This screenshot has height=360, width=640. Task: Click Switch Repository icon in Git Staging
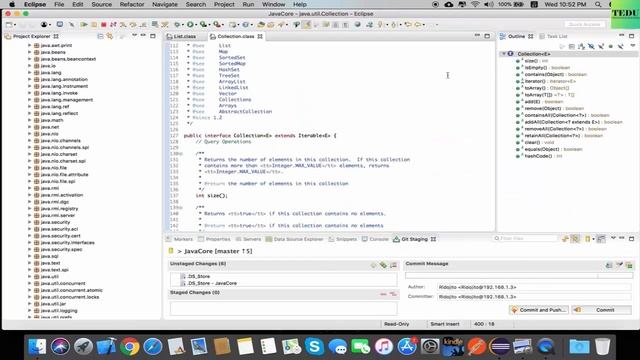click(588, 239)
